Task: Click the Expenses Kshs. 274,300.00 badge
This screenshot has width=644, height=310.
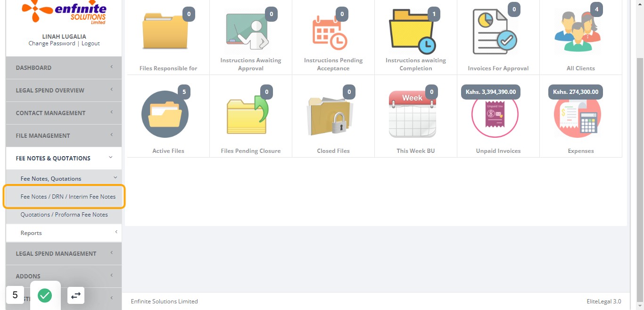Action: [576, 92]
